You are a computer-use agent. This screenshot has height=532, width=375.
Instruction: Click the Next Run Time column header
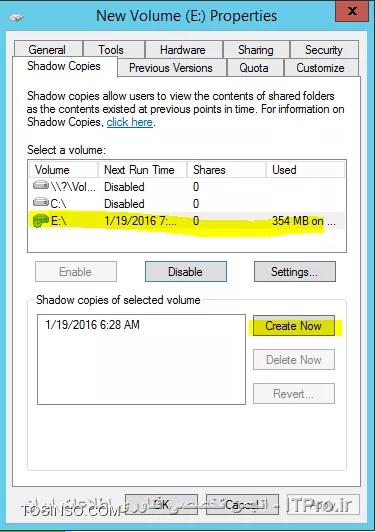point(143,170)
